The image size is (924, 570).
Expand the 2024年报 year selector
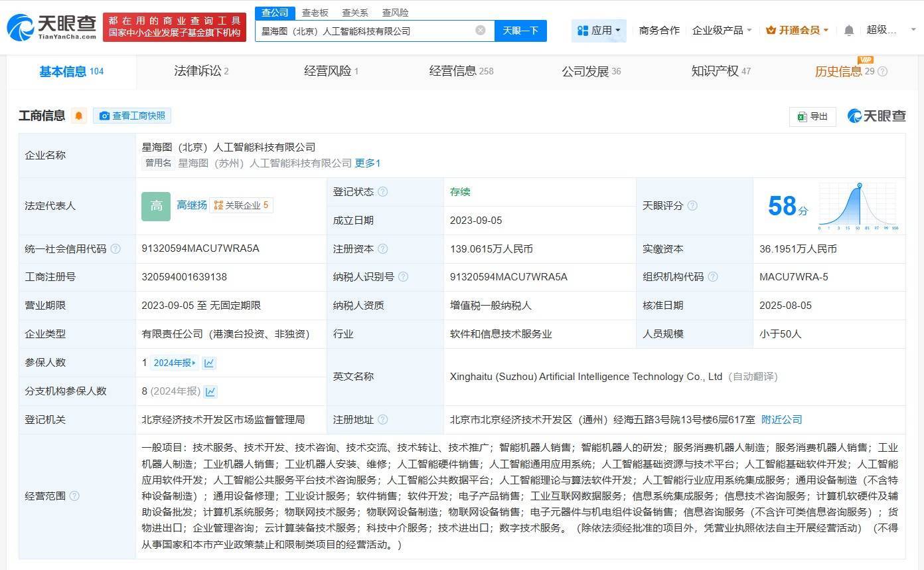(175, 363)
